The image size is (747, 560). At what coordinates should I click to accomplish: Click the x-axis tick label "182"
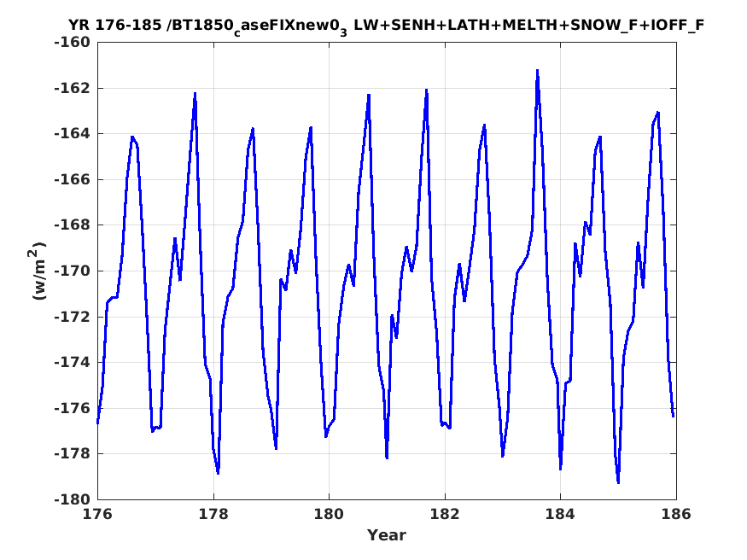tap(445, 514)
